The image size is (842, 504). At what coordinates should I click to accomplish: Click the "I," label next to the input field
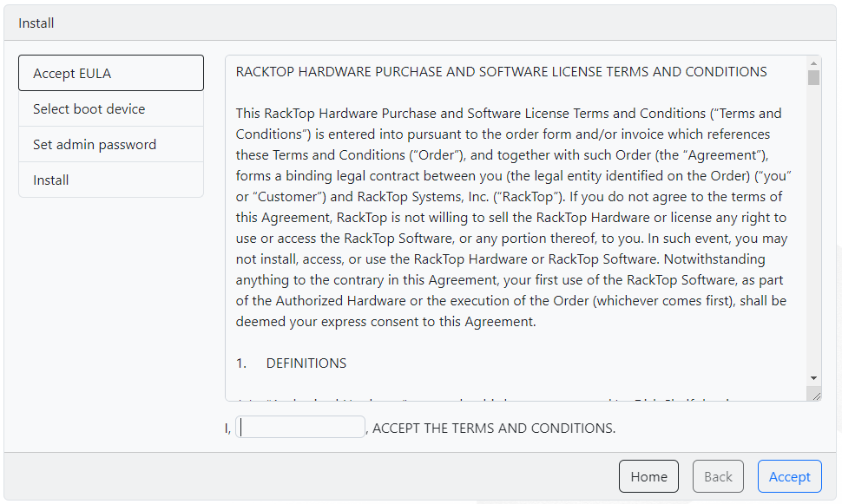[x=228, y=427]
